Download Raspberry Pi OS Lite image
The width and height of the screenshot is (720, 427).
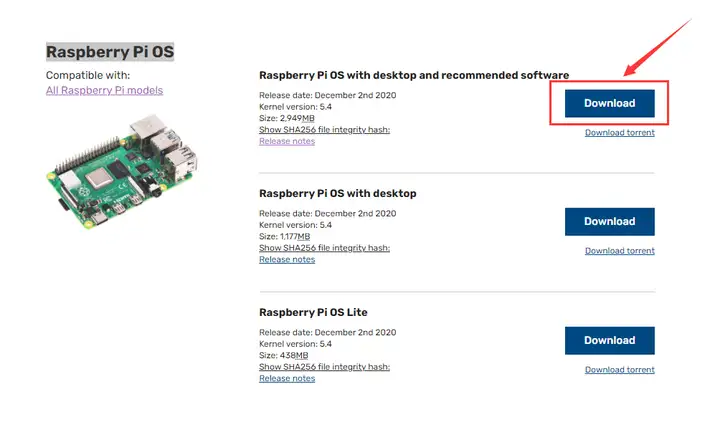click(x=609, y=340)
